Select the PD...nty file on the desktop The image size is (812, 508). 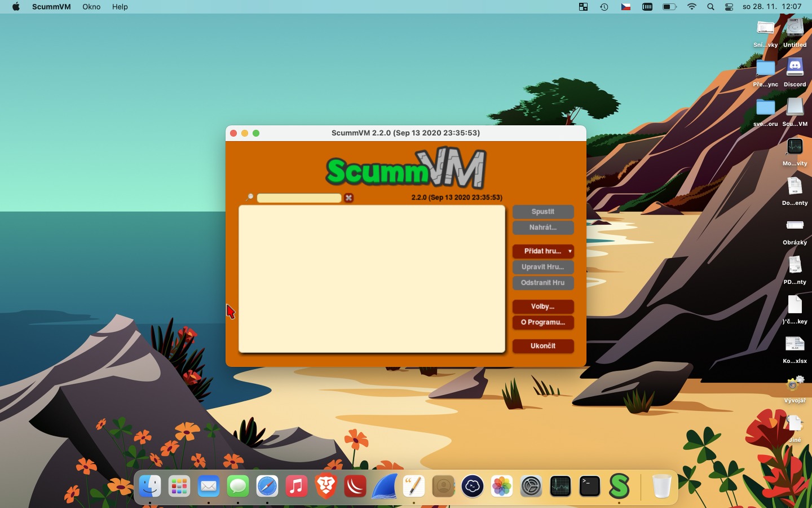795,270
